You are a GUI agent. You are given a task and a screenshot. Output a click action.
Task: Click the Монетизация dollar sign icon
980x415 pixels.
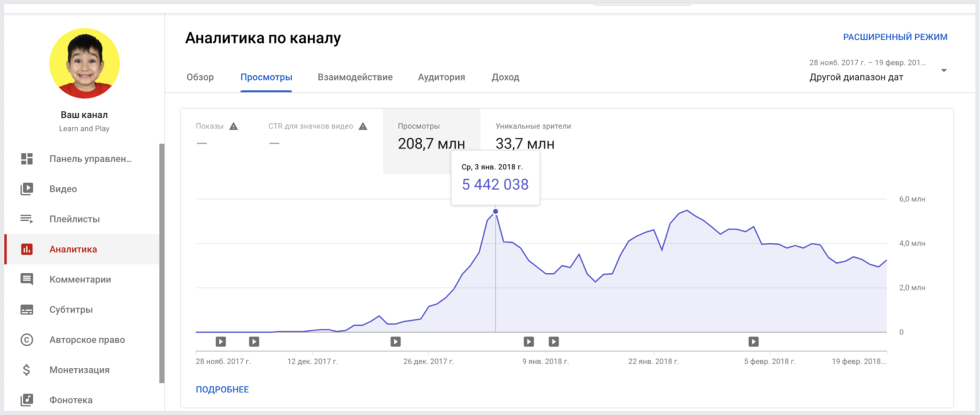[x=27, y=370]
